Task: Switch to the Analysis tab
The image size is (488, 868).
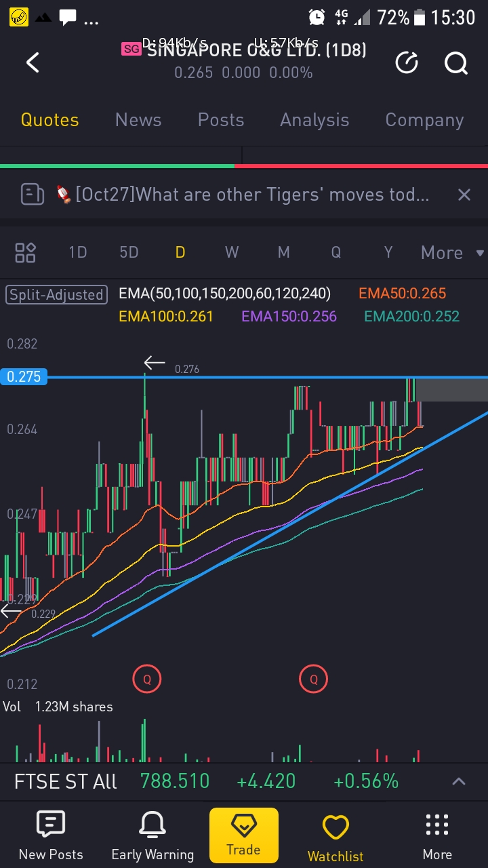Action: point(314,120)
